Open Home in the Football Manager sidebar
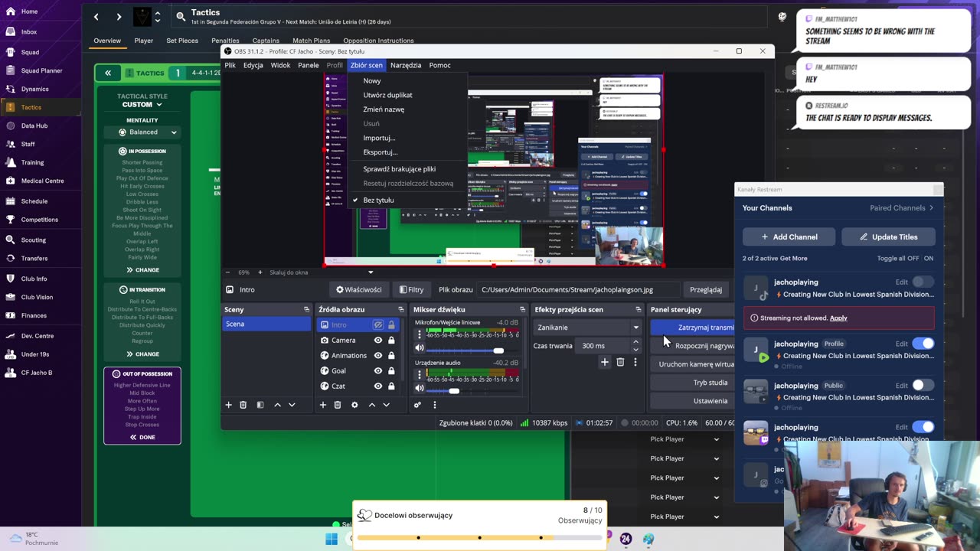Viewport: 980px width, 551px height. pyautogui.click(x=29, y=11)
